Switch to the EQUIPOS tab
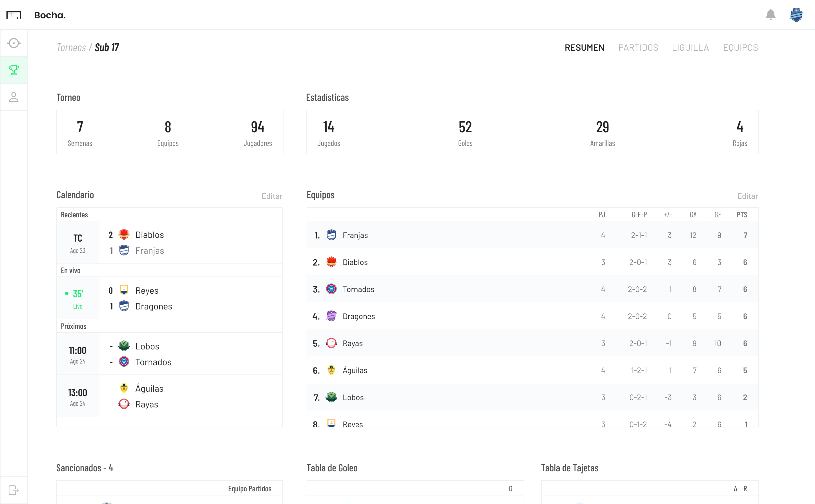Image resolution: width=815 pixels, height=504 pixels. point(740,47)
